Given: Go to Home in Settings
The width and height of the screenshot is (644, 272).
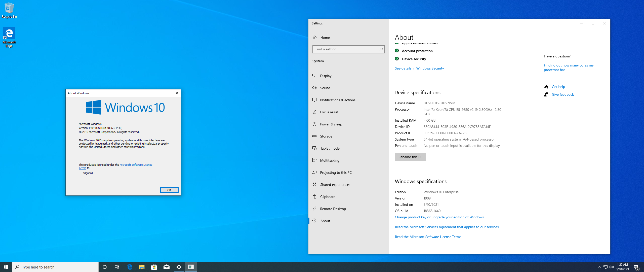Looking at the screenshot, I should click(348, 37).
